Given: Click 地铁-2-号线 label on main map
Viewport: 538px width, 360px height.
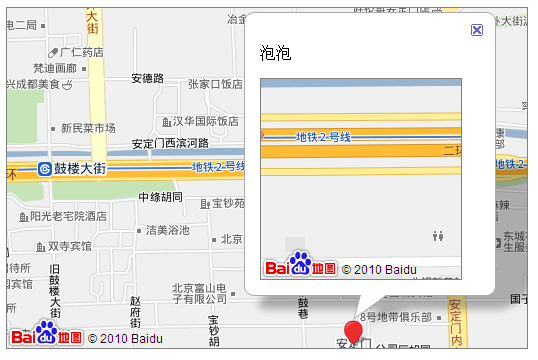Looking at the screenshot, I should [218, 167].
